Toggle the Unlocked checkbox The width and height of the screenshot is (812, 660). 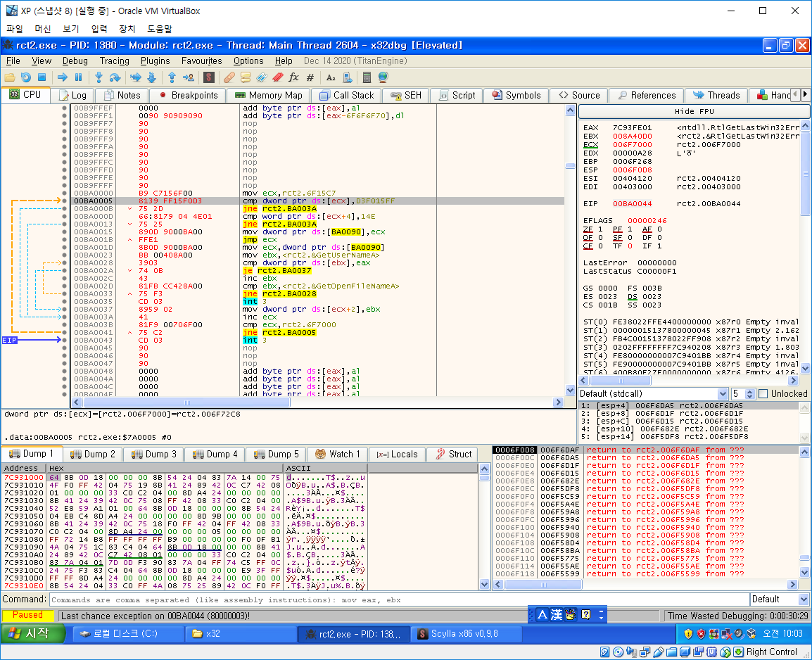click(x=763, y=394)
